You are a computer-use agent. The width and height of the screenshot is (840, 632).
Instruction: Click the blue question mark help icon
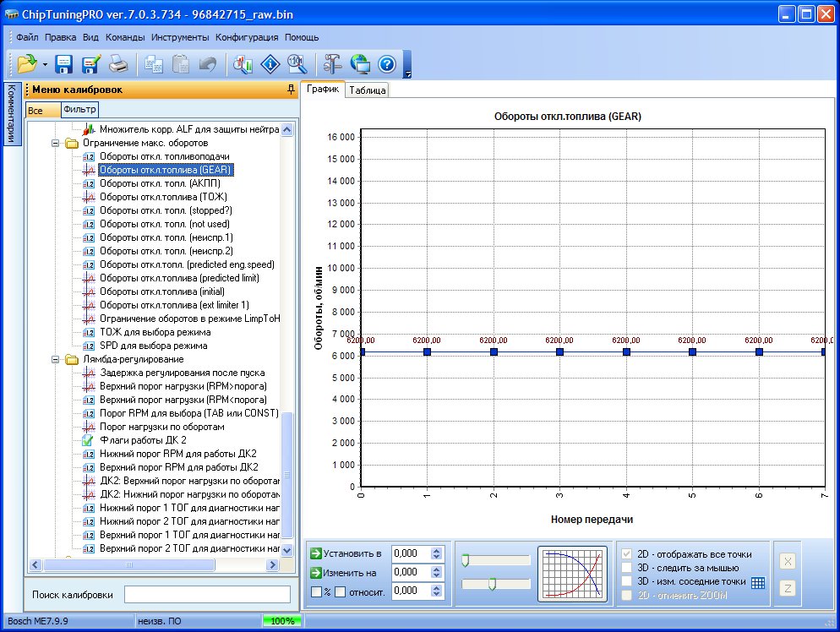coord(387,63)
